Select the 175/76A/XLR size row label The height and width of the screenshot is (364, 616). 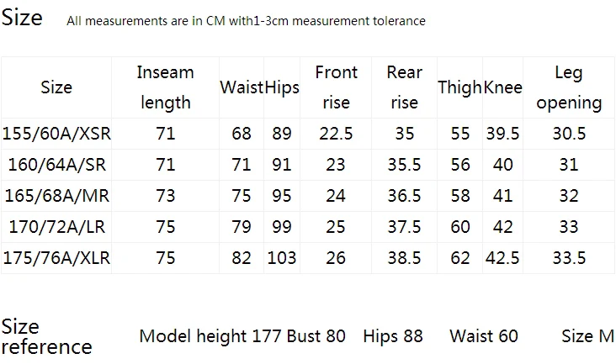pyautogui.click(x=56, y=258)
